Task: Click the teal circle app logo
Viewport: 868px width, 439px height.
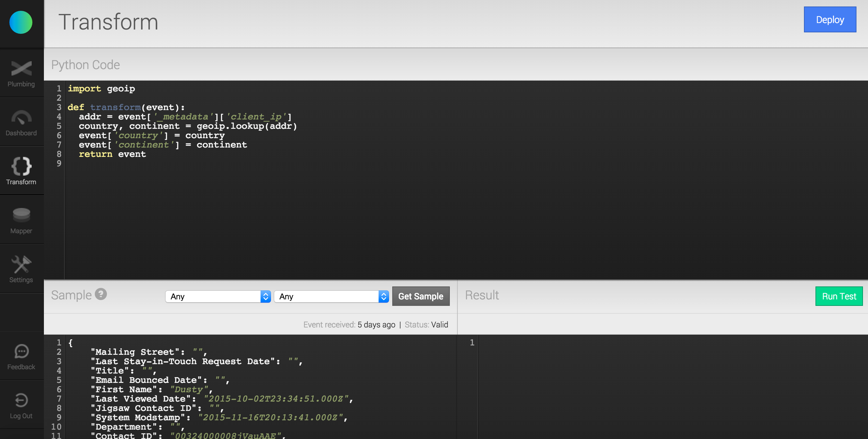Action: click(21, 22)
